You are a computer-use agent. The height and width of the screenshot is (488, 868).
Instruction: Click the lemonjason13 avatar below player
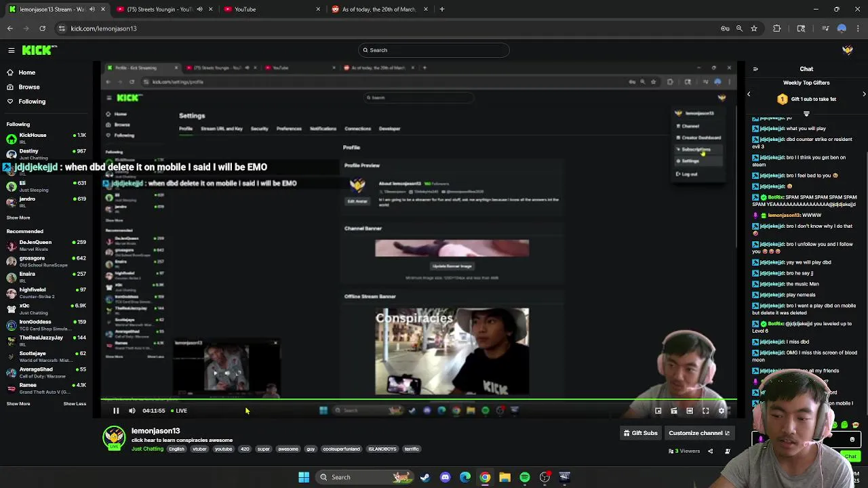click(x=114, y=437)
